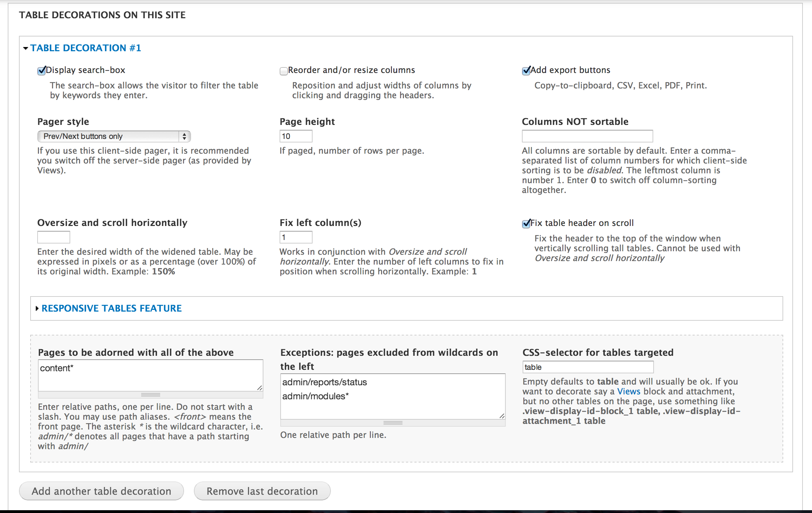The width and height of the screenshot is (812, 513).
Task: Uncheck Display search-box checkbox
Action: [41, 71]
